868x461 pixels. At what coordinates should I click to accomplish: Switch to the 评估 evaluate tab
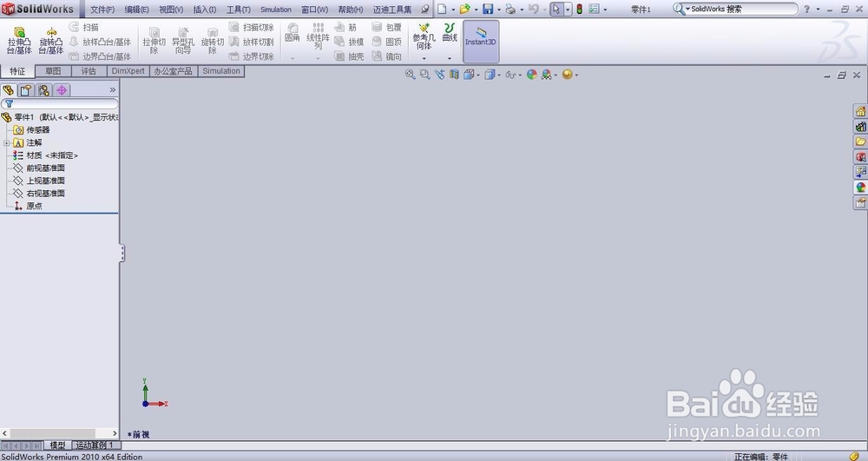pyautogui.click(x=89, y=71)
